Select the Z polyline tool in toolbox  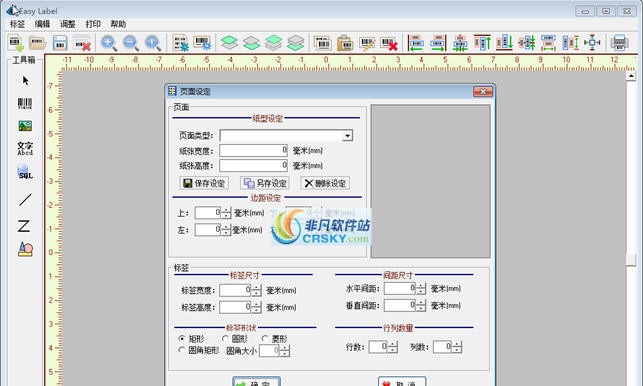pyautogui.click(x=24, y=226)
